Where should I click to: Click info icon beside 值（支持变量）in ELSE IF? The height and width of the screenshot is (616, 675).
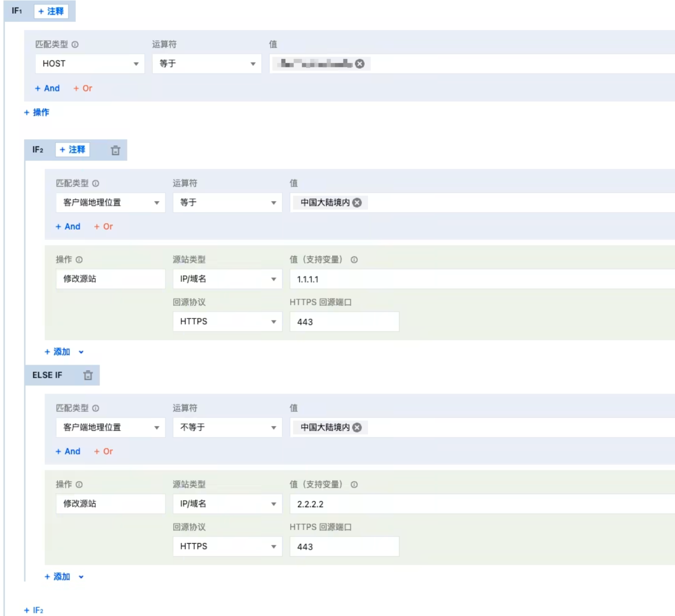click(354, 484)
